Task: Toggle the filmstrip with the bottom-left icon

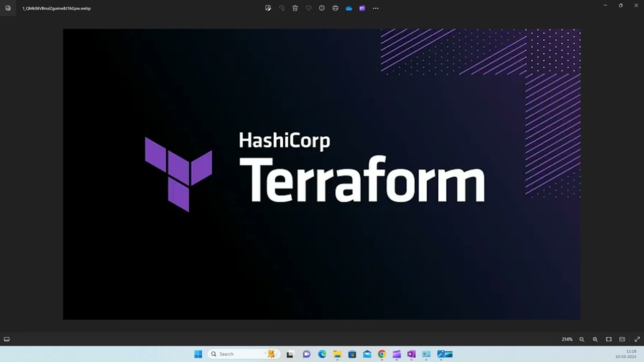Action: pos(7,339)
